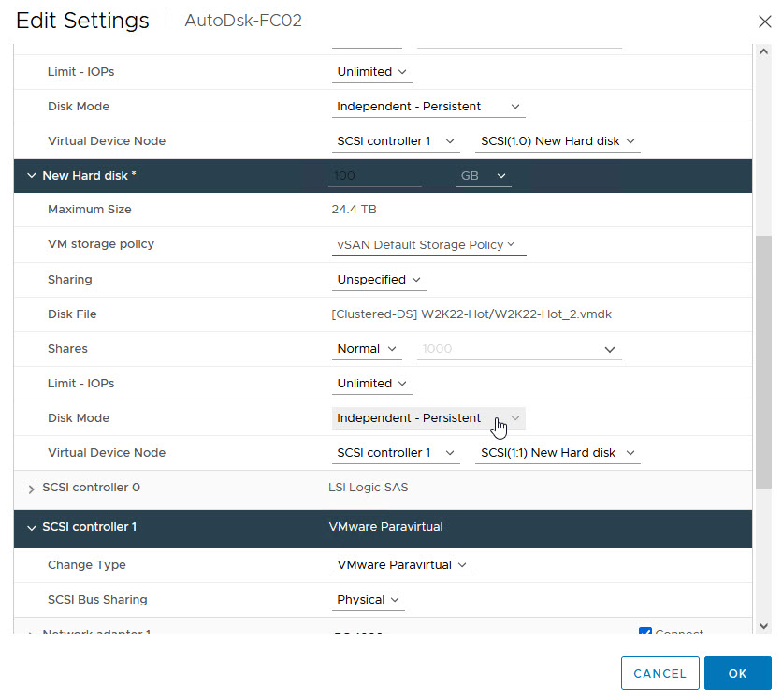The height and width of the screenshot is (700, 782).
Task: Open the Sharing Unspecified dropdown
Action: pyautogui.click(x=379, y=280)
